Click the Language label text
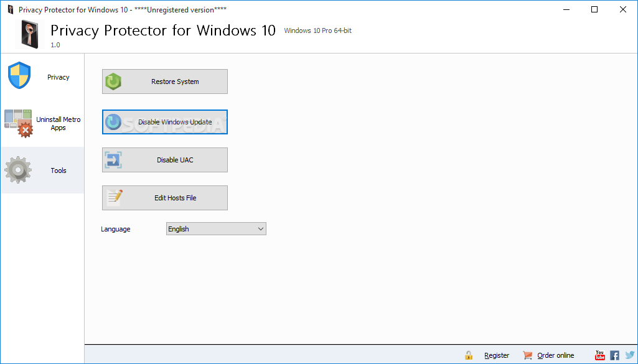 click(116, 230)
